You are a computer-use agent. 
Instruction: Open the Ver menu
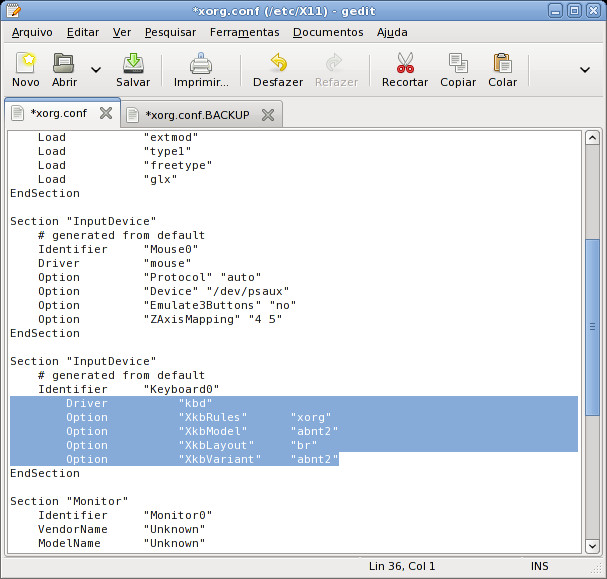tap(122, 33)
